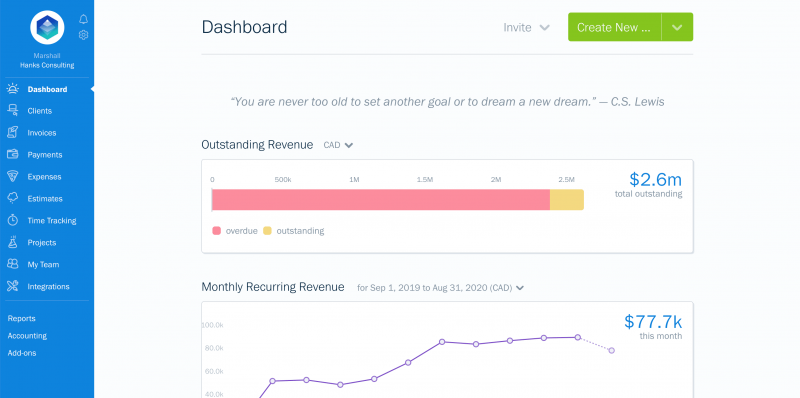800x398 pixels.
Task: Open the Monthly Recurring Revenue date range dropdown
Action: (440, 288)
